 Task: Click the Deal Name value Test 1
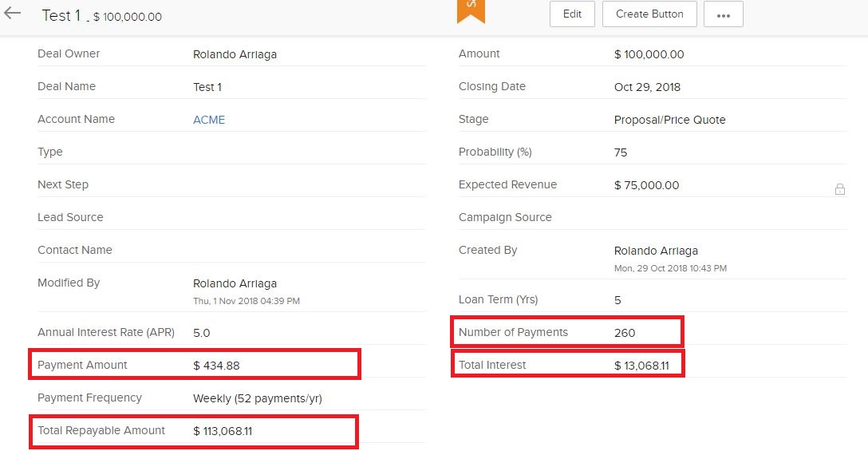[x=207, y=87]
